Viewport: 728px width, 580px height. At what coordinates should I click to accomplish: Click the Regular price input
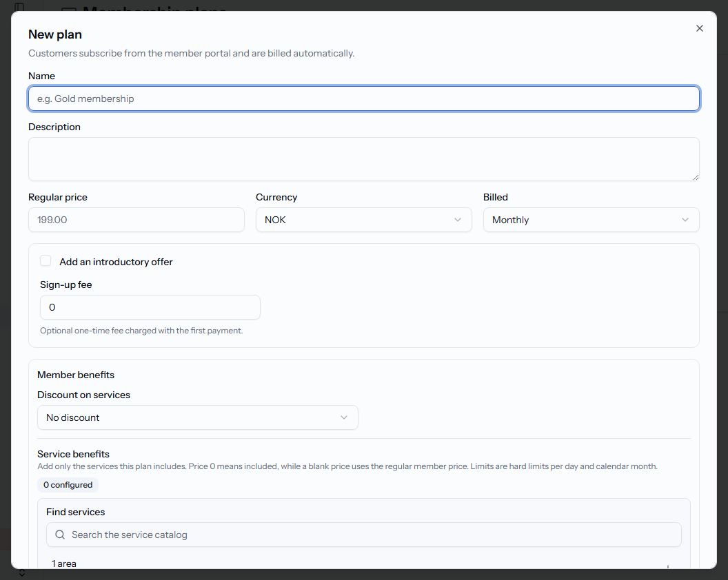[136, 220]
